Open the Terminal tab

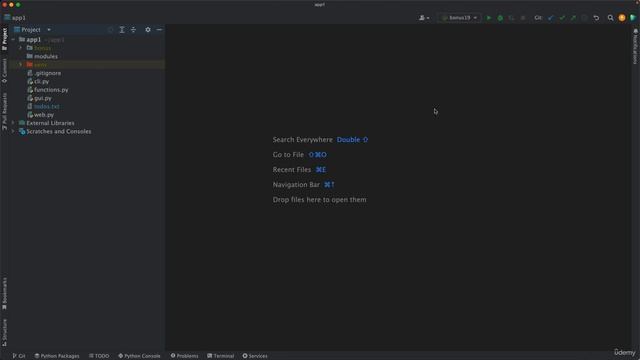tap(220, 356)
